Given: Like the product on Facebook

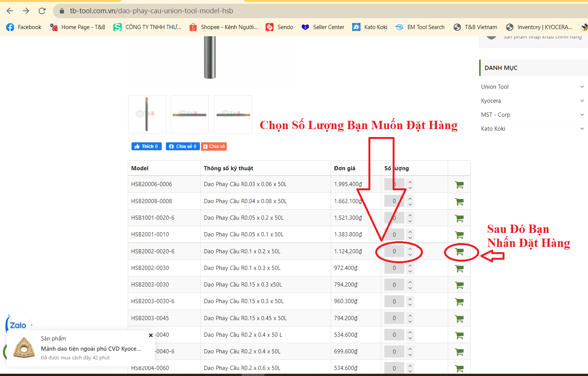Looking at the screenshot, I should click(x=147, y=146).
